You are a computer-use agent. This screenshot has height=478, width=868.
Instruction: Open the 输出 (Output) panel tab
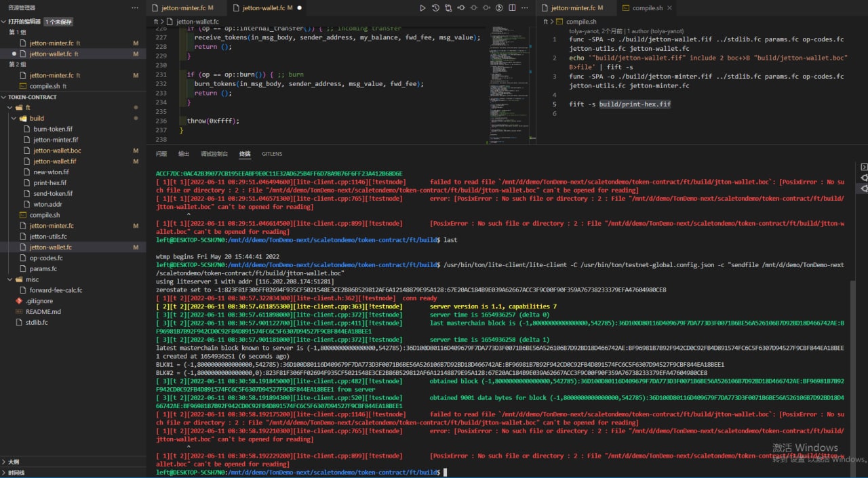pos(183,154)
